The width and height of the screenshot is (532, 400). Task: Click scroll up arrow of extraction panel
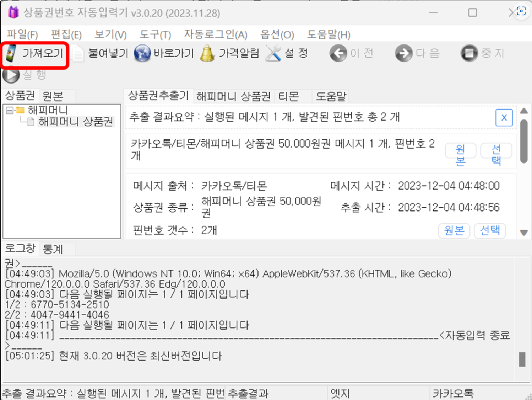point(524,111)
